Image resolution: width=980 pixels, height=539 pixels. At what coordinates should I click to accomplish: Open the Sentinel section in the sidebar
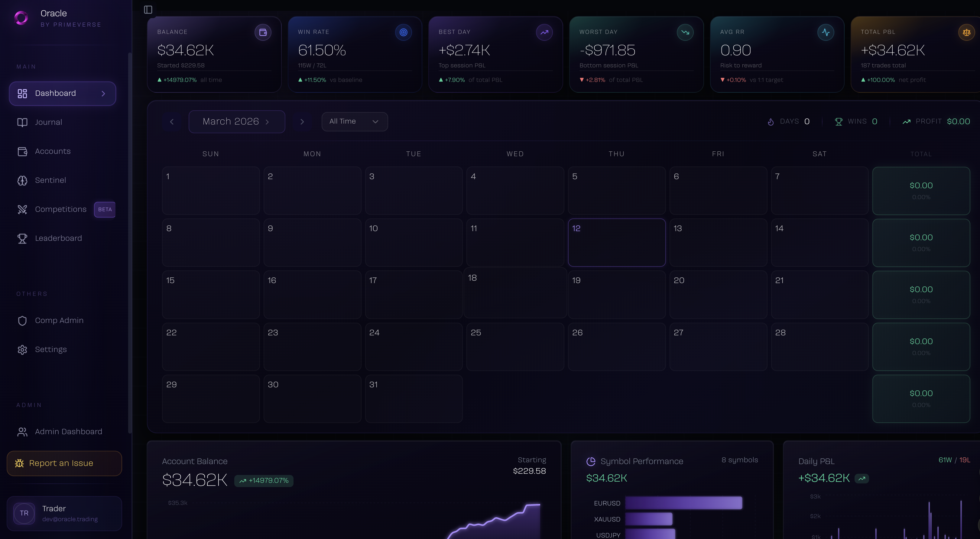(x=50, y=180)
